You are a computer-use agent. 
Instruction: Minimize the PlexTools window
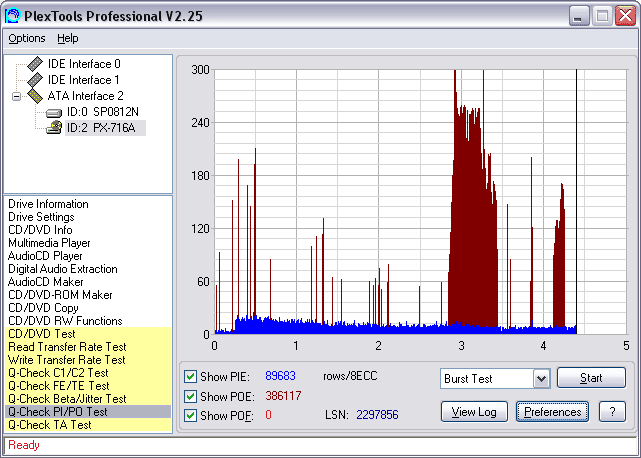coord(579,16)
